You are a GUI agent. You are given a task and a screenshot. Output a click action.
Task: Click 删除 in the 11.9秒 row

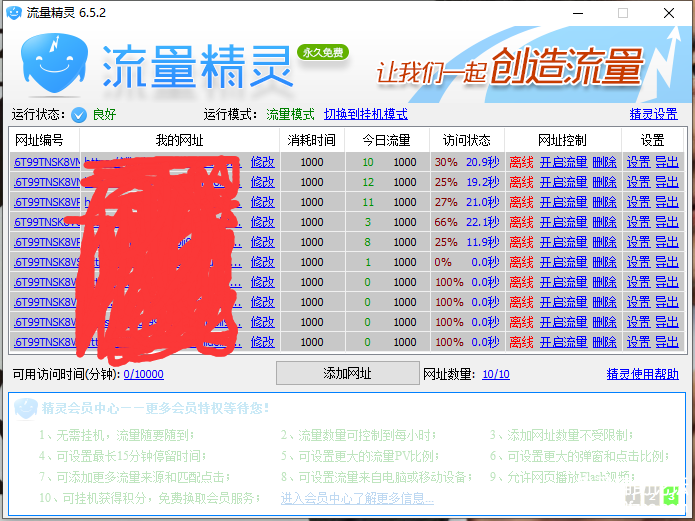[605, 242]
